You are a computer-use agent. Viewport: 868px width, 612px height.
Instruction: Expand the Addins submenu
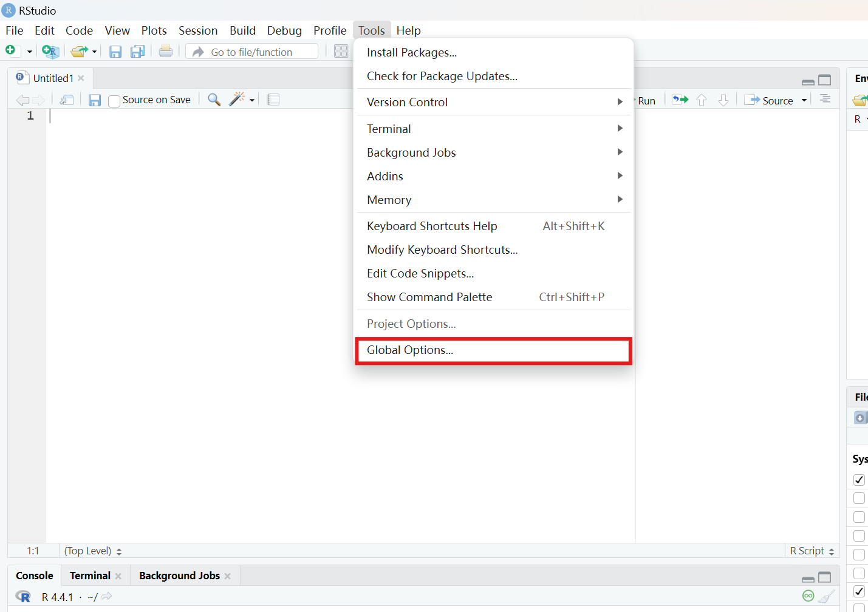[x=494, y=176]
